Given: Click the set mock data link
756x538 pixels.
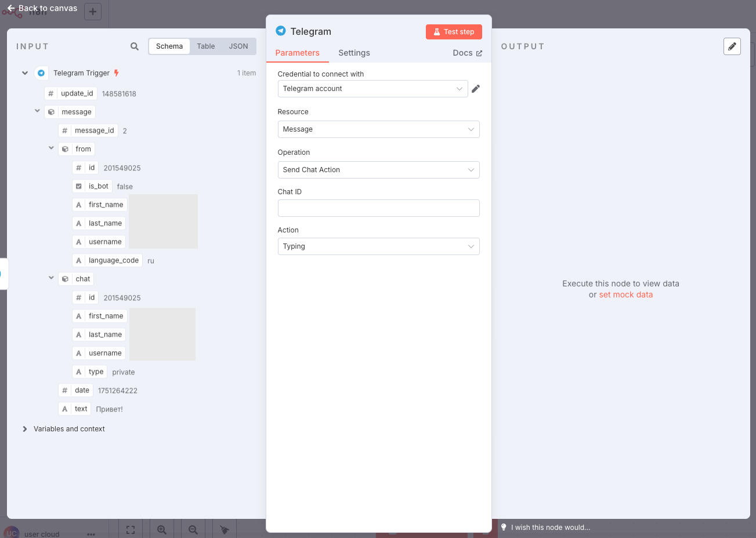Looking at the screenshot, I should (625, 295).
